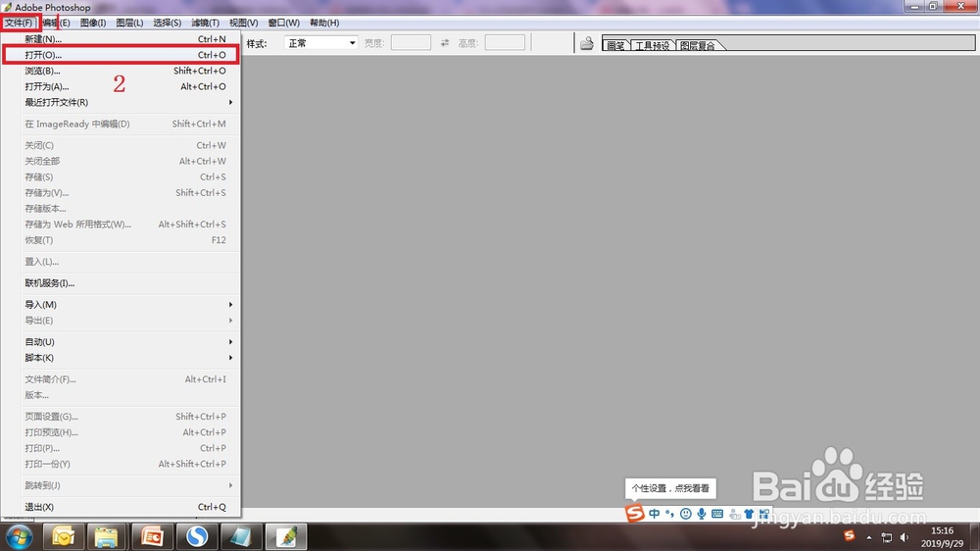Open the 图层(L) menu

(x=130, y=24)
